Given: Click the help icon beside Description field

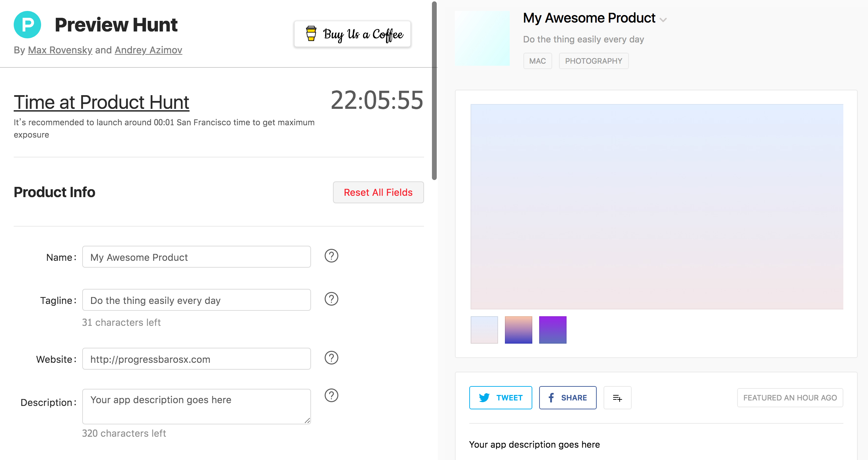Looking at the screenshot, I should coord(331,396).
